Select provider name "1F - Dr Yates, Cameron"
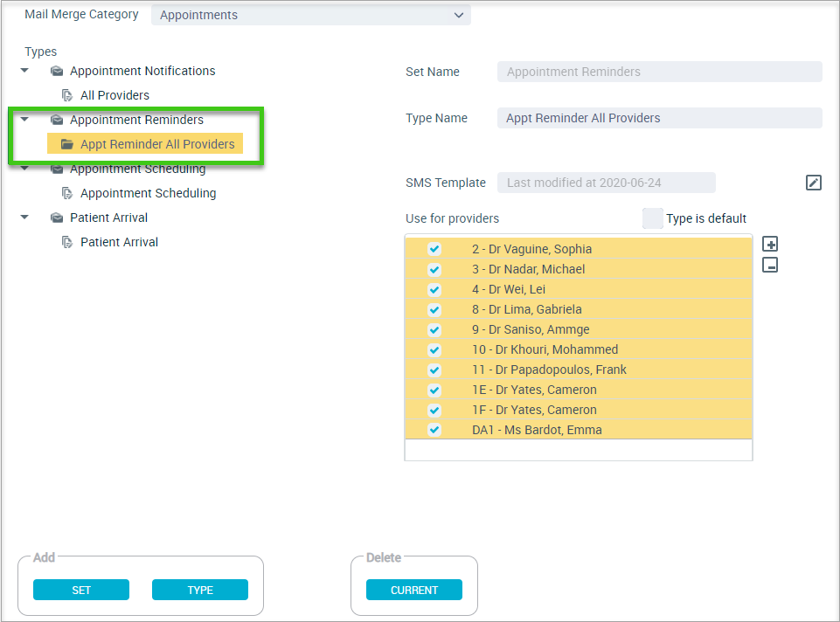 coord(534,410)
